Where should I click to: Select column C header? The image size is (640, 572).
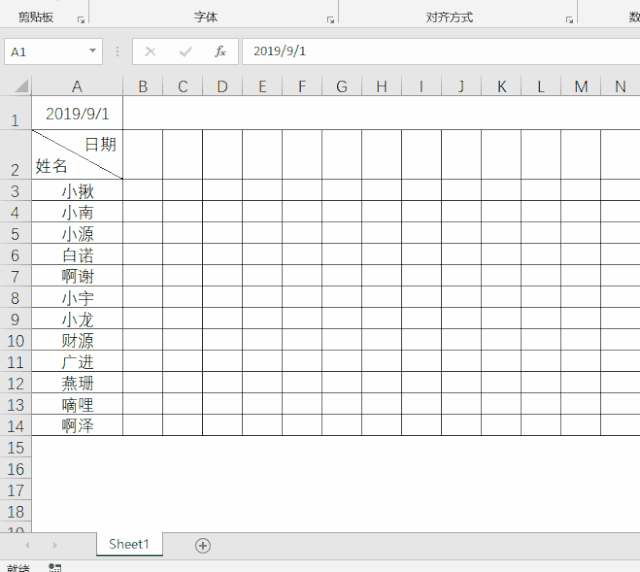click(x=182, y=87)
